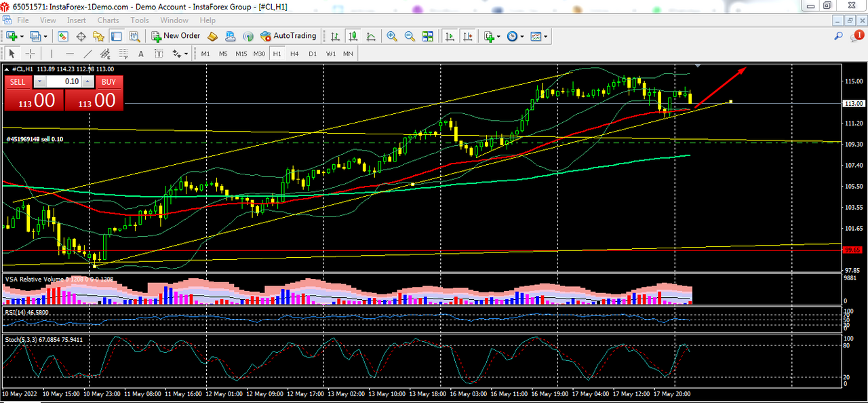Expand the chart Templates dropdown

(538, 36)
